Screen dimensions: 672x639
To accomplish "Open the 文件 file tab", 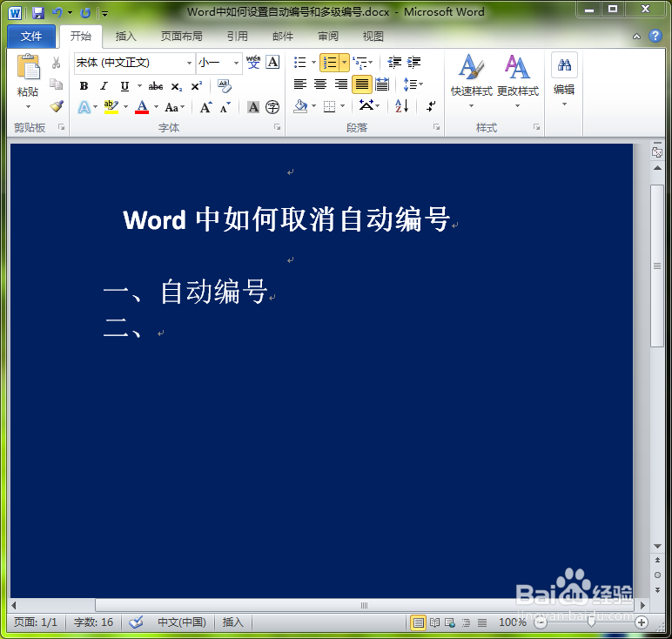I will pyautogui.click(x=31, y=37).
